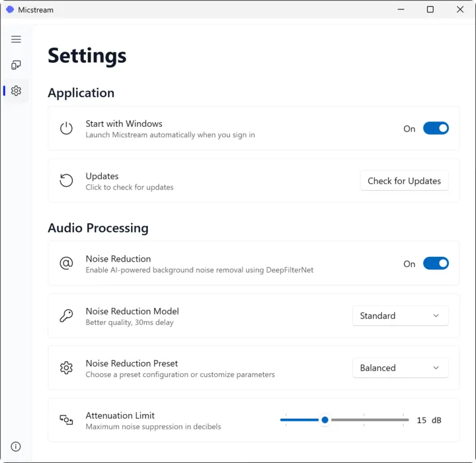Open the devices page in sidebar
This screenshot has height=463, width=476.
coord(16,65)
